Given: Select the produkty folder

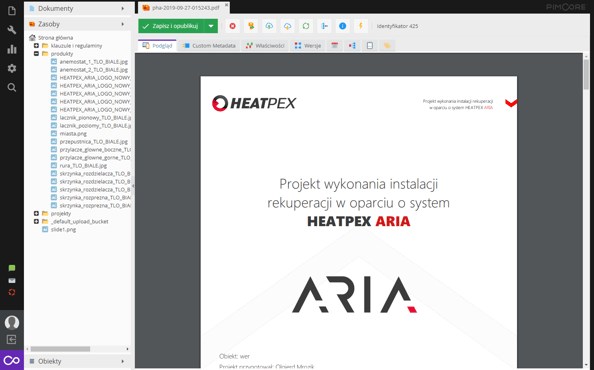Looking at the screenshot, I should coord(62,53).
